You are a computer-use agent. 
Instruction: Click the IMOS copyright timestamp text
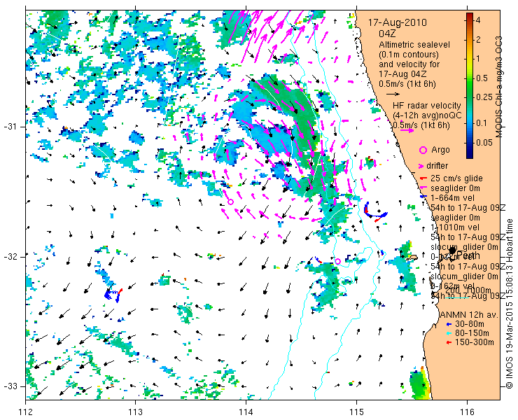tap(509, 304)
